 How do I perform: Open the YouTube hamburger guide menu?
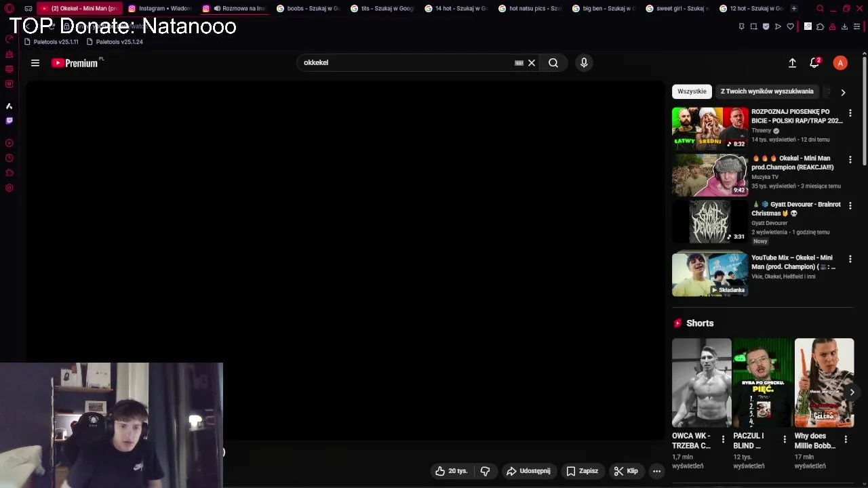point(35,63)
